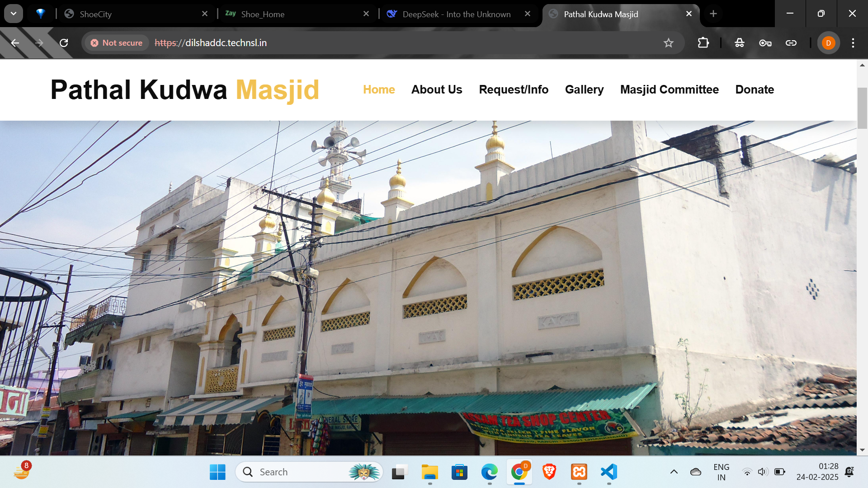868x488 pixels.
Task: Reload the current page
Action: point(64,43)
